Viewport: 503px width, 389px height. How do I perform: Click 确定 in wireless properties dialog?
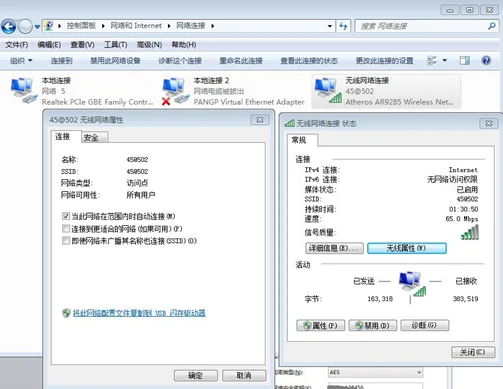coord(196,376)
